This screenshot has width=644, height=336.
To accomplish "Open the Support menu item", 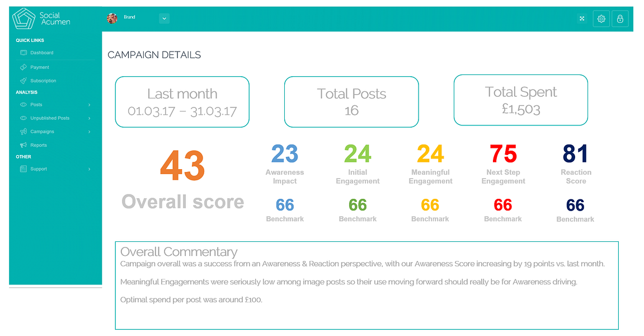I will [x=39, y=169].
